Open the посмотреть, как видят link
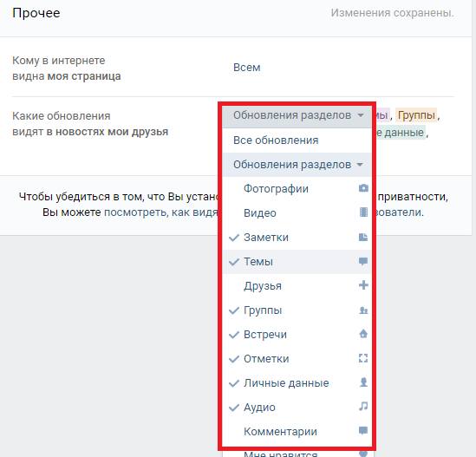Viewport: 476px width, 457px height. point(161,212)
